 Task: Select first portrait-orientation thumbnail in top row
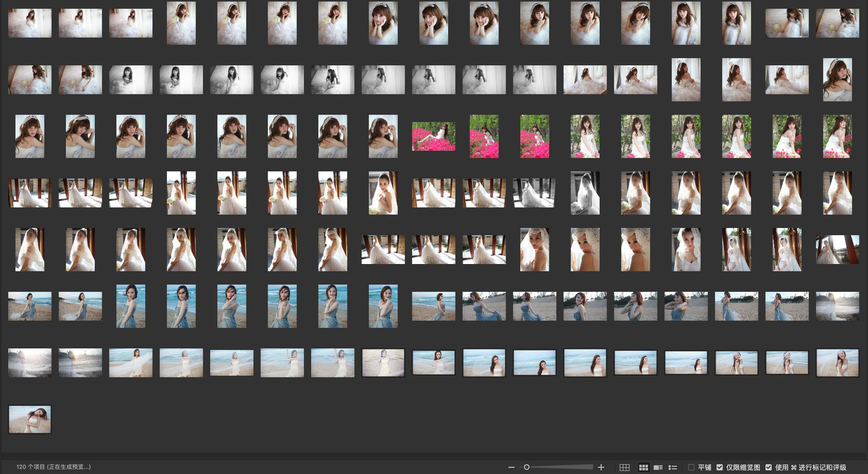pyautogui.click(x=181, y=23)
